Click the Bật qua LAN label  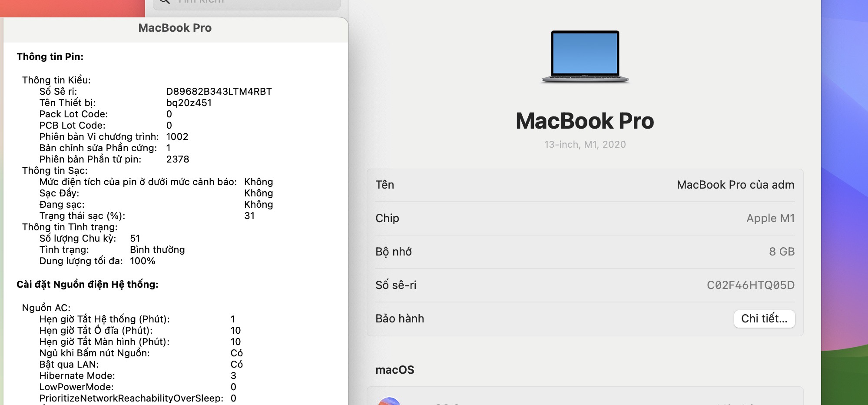click(x=69, y=364)
